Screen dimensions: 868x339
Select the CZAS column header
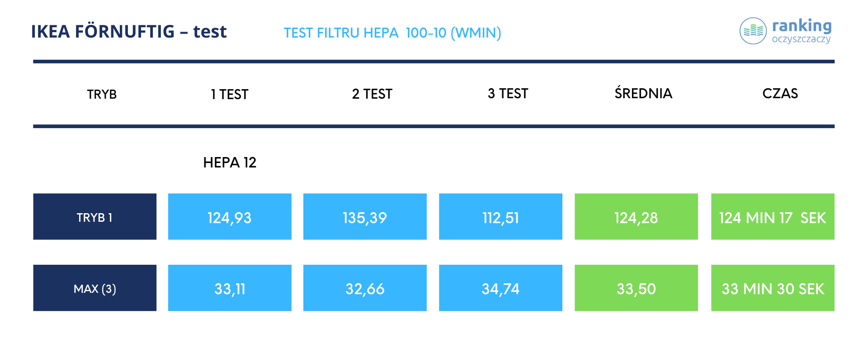click(x=780, y=93)
